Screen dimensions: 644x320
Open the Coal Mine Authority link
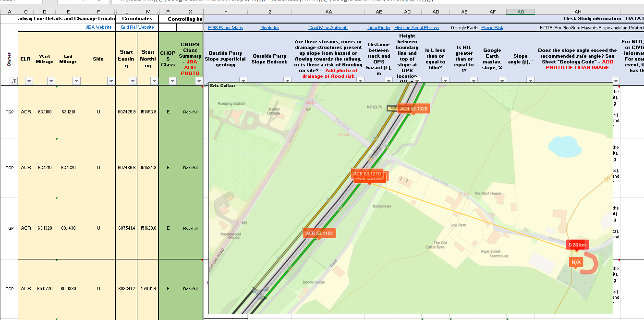(x=328, y=28)
